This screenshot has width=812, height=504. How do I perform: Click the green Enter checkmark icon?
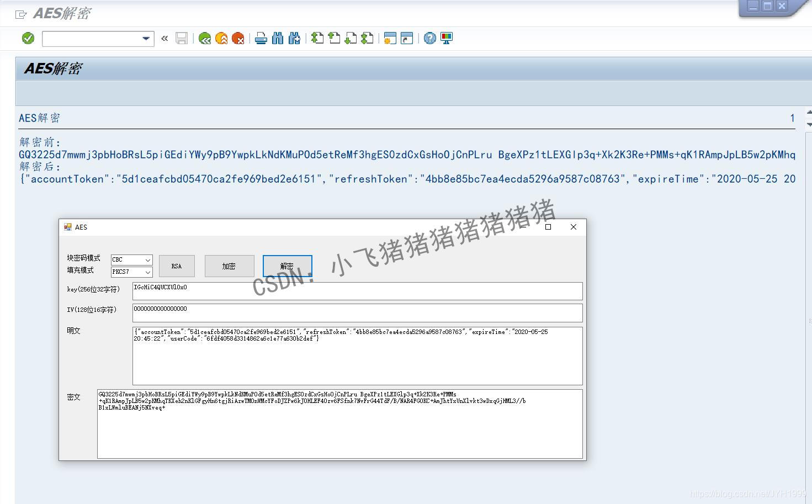[28, 38]
